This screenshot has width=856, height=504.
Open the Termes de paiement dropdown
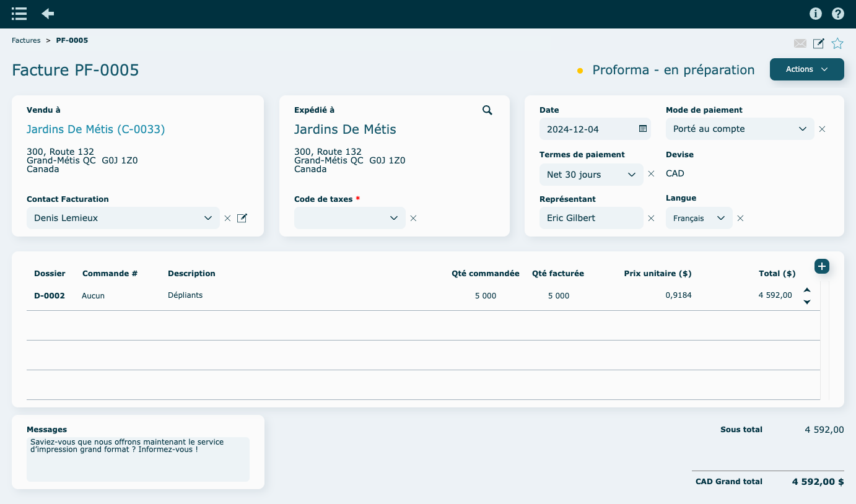tap(591, 175)
